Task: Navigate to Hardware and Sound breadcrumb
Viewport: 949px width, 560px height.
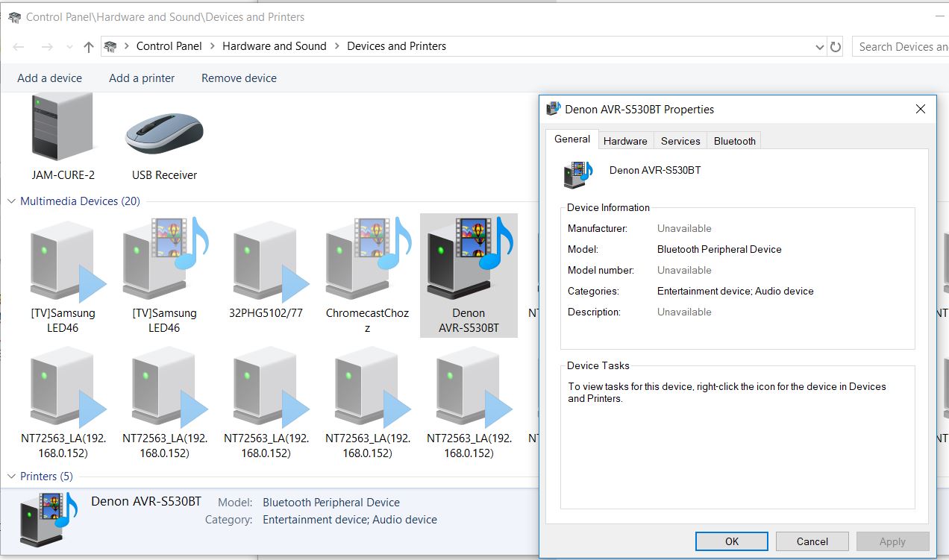Action: [275, 46]
